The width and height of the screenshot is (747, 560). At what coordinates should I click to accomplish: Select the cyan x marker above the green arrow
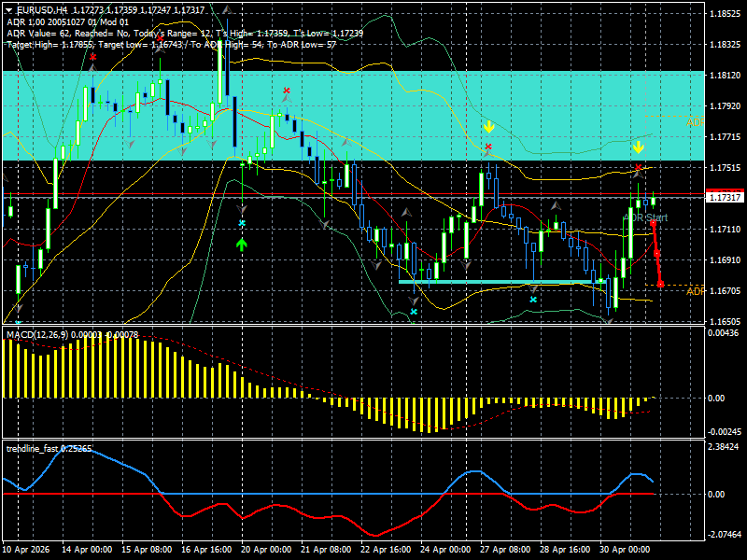[242, 223]
